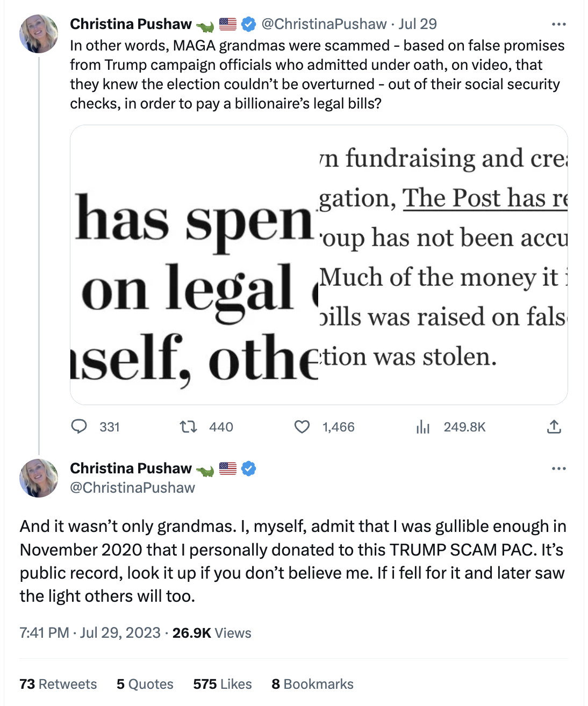Retweet the first tweet with 440 retweets
The width and height of the screenshot is (588, 706).
pyautogui.click(x=188, y=427)
